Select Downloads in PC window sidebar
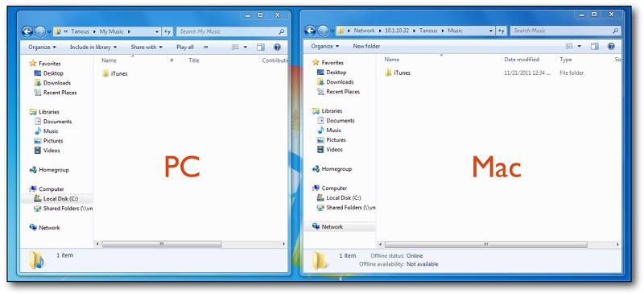The width and height of the screenshot is (644, 294). click(52, 83)
